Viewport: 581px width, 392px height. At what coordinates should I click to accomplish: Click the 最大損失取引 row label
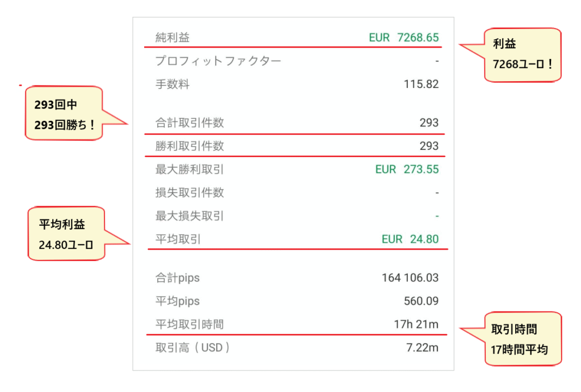tap(190, 216)
